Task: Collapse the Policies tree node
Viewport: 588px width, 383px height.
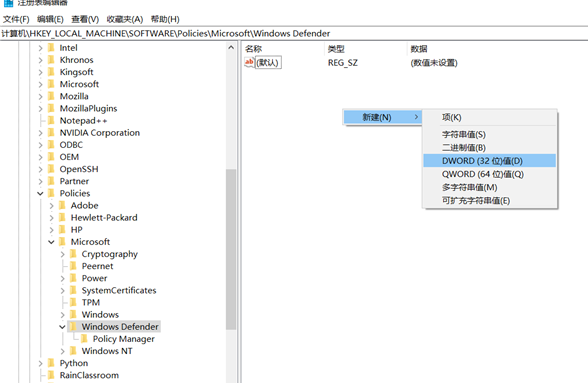Action: point(40,194)
